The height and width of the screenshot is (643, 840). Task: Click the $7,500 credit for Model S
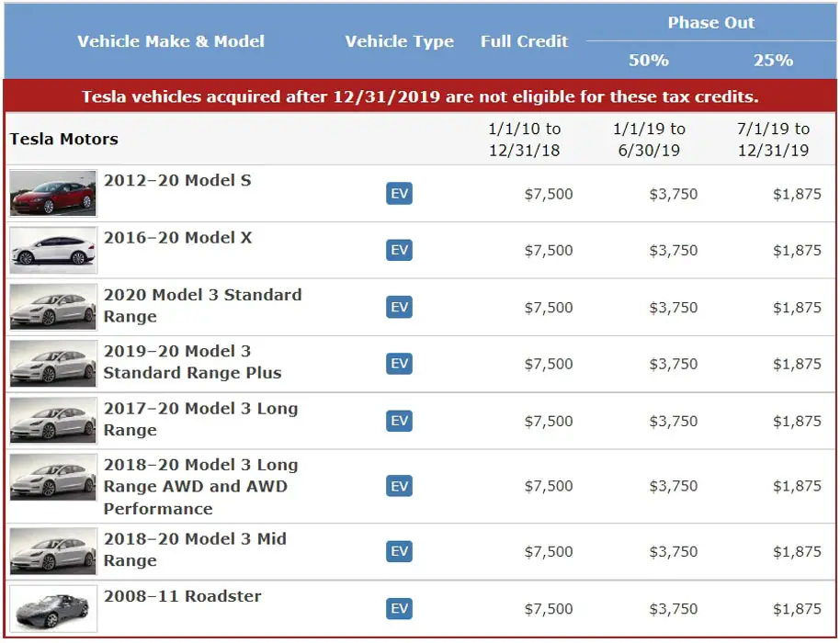(x=549, y=194)
